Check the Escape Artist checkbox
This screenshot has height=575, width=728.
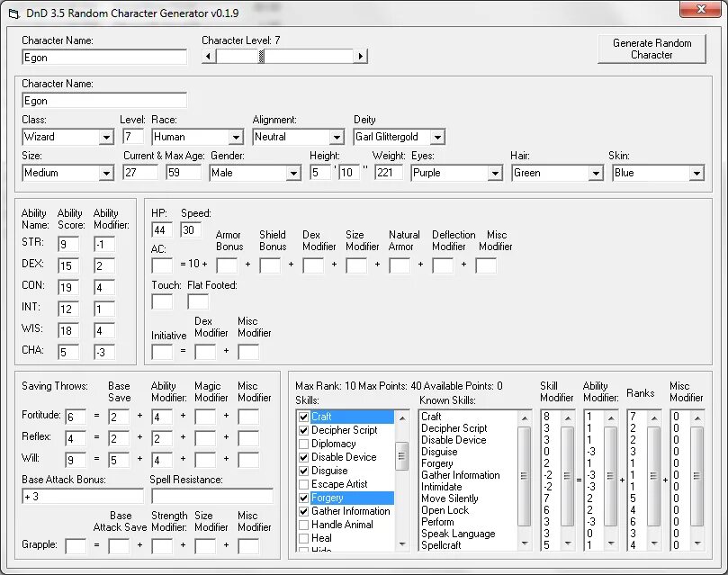(303, 484)
